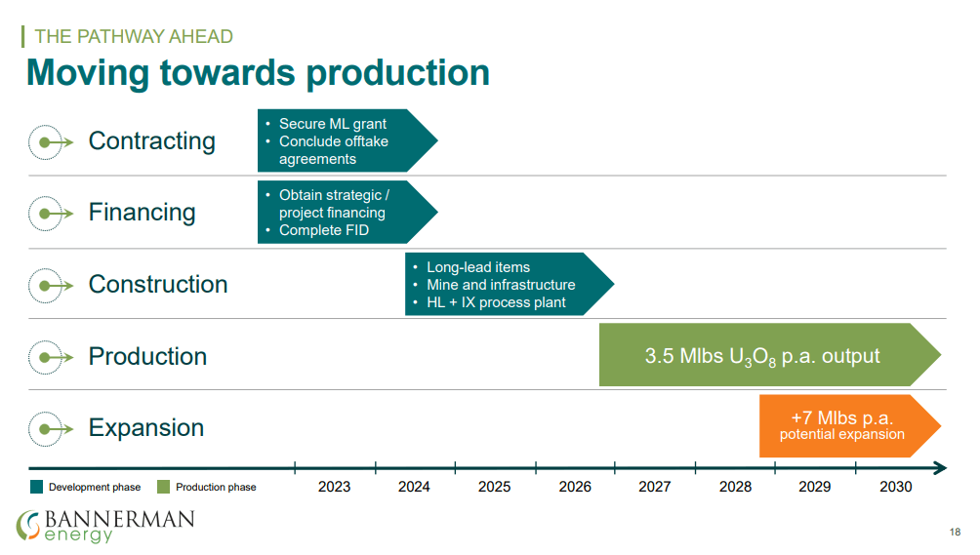Click 'HL + IX process plant' bullet
The height and width of the screenshot is (555, 980).
496,302
